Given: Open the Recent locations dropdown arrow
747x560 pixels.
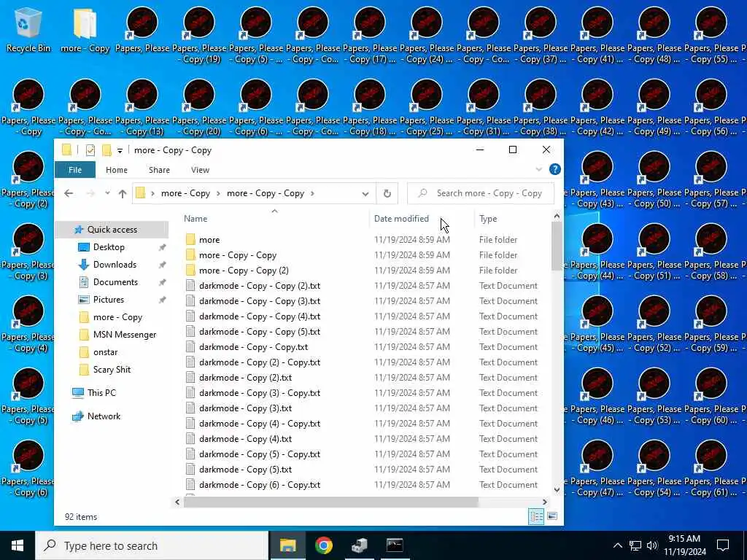Looking at the screenshot, I should tap(108, 193).
